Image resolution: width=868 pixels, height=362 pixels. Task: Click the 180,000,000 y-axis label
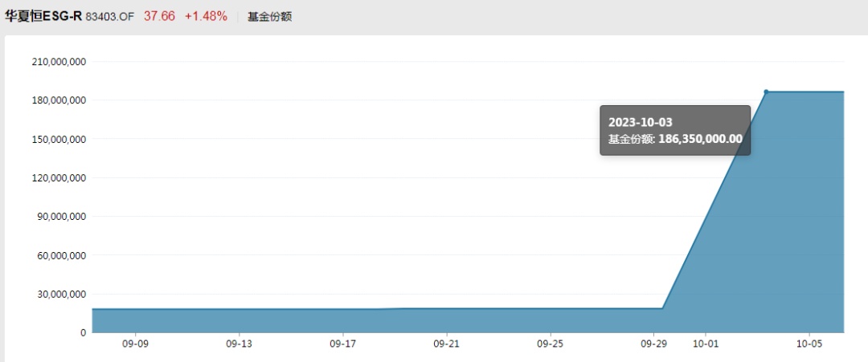57,100
